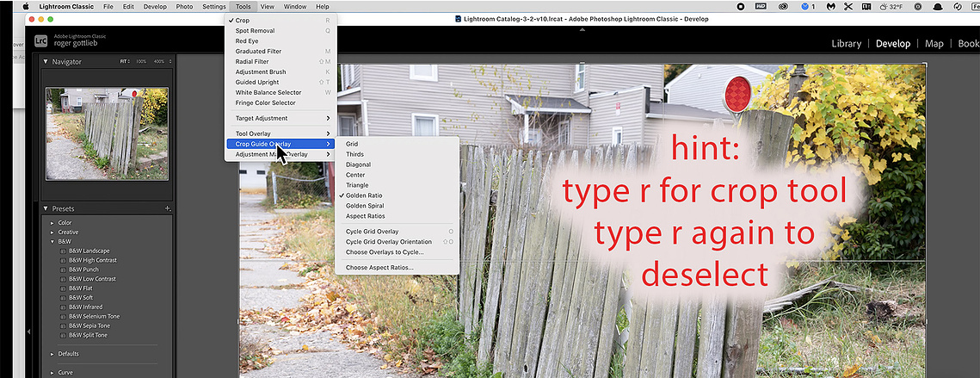Viewport: 980px width, 378px height.
Task: Collapse the Presets panel
Action: pos(45,208)
